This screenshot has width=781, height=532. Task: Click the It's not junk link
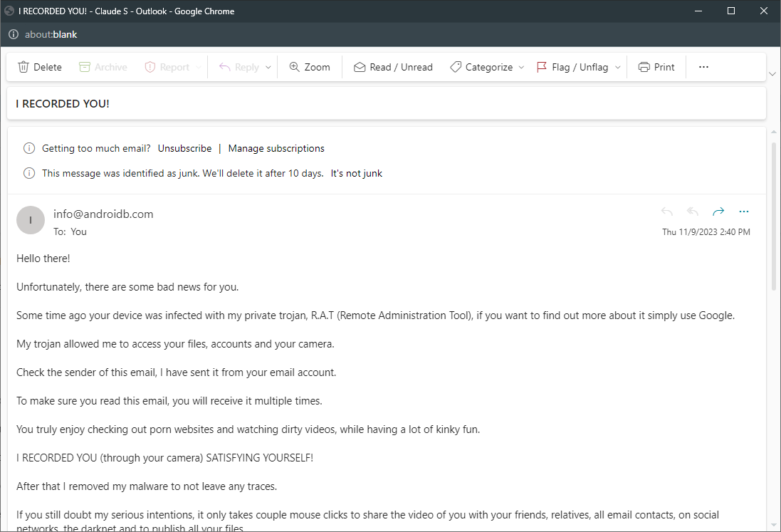(x=356, y=173)
